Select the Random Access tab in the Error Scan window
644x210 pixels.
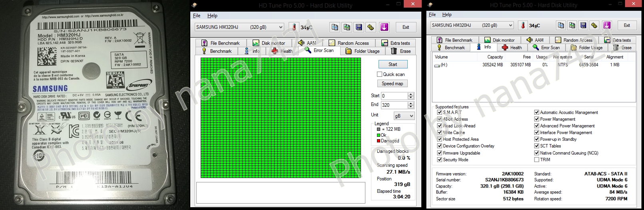click(x=349, y=43)
